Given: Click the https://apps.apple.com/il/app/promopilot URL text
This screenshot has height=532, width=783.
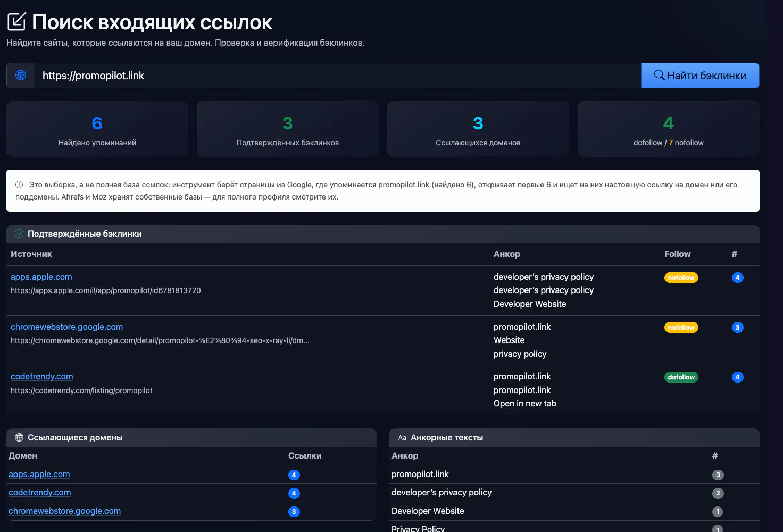Looking at the screenshot, I should tap(106, 290).
